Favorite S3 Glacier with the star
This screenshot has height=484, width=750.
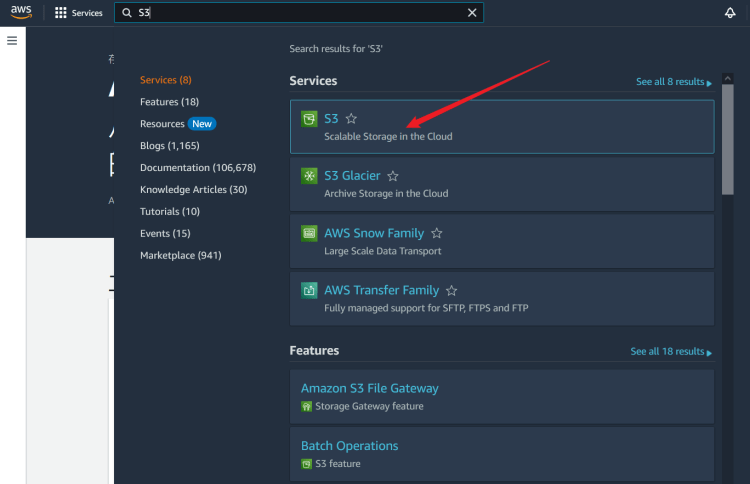tap(393, 176)
